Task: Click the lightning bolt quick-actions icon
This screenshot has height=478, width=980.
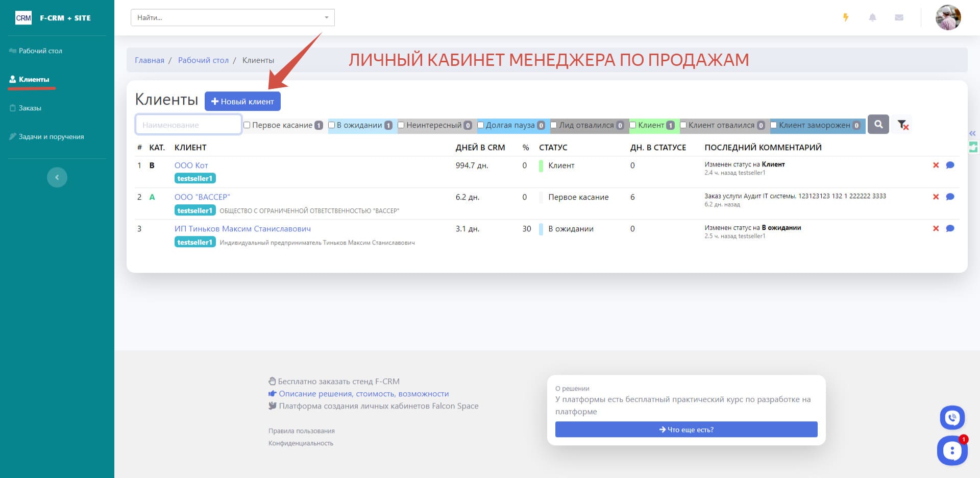Action: tap(846, 17)
